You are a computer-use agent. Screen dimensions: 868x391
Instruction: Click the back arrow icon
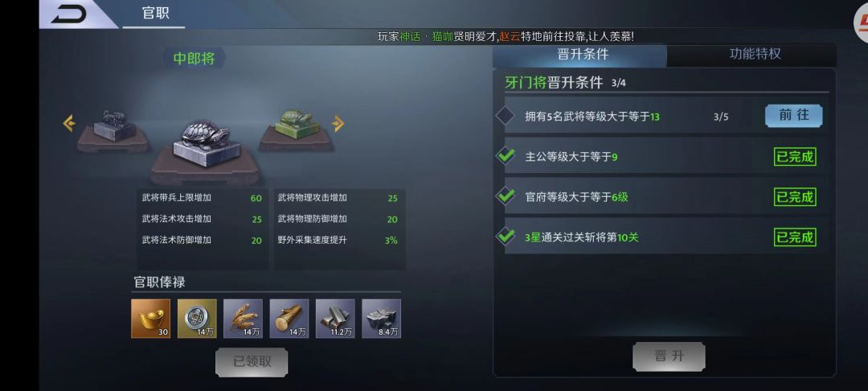(x=68, y=14)
